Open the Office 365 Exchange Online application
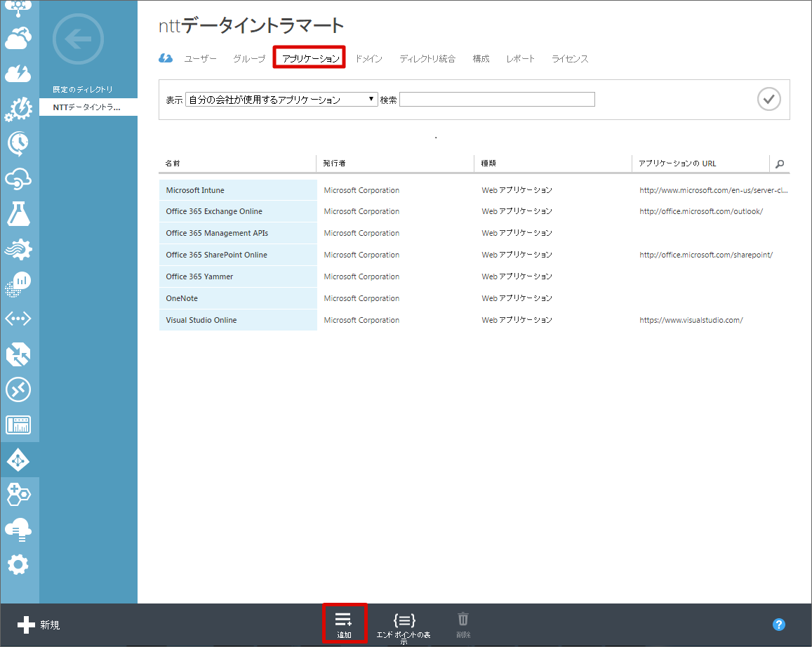812x647 pixels. point(238,211)
